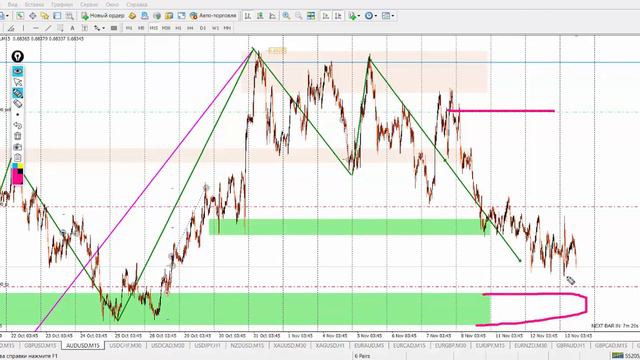Pick the black color swatch on floating toolbar
The height and width of the screenshot is (360, 640).
click(20, 171)
